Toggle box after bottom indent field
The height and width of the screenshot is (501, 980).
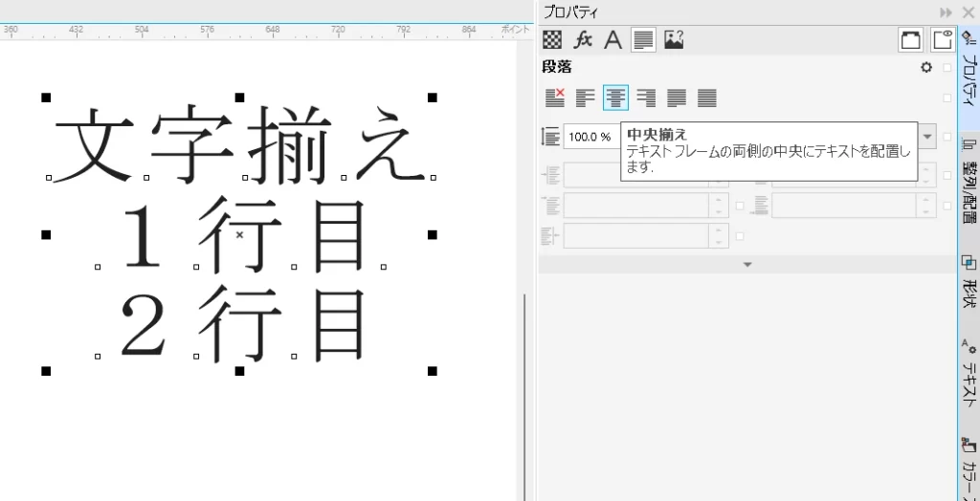[740, 236]
